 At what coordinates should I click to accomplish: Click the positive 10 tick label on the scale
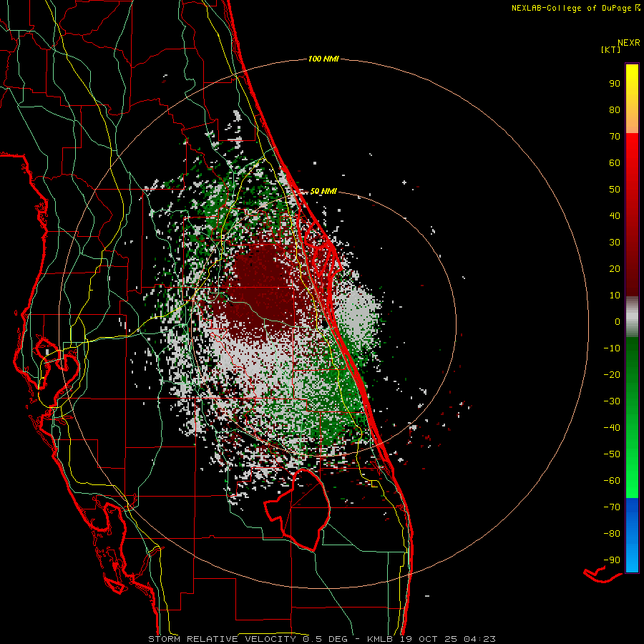[x=615, y=296]
